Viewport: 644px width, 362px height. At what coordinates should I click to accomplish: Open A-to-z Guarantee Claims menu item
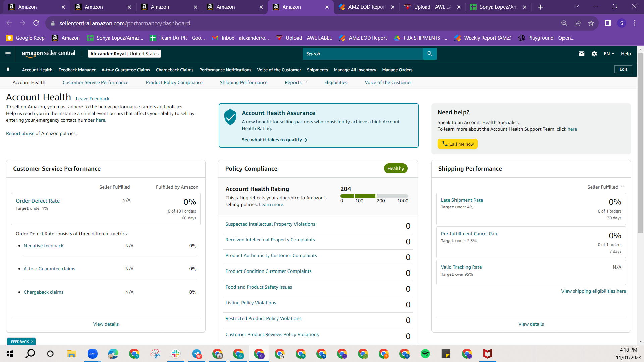(126, 70)
